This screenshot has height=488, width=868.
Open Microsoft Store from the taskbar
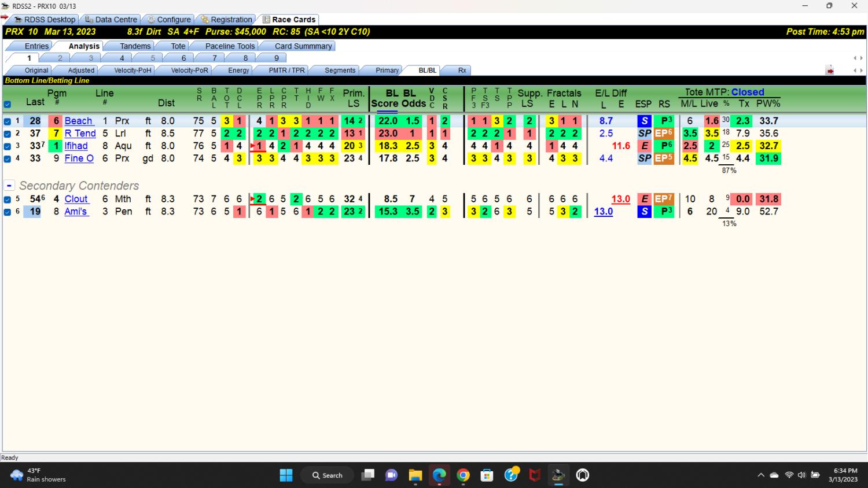[x=487, y=475]
